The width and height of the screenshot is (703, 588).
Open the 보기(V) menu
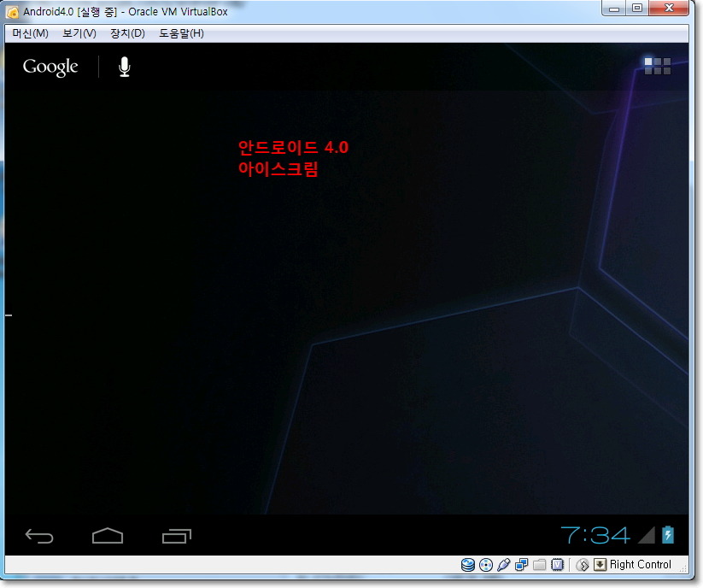pyautogui.click(x=78, y=32)
